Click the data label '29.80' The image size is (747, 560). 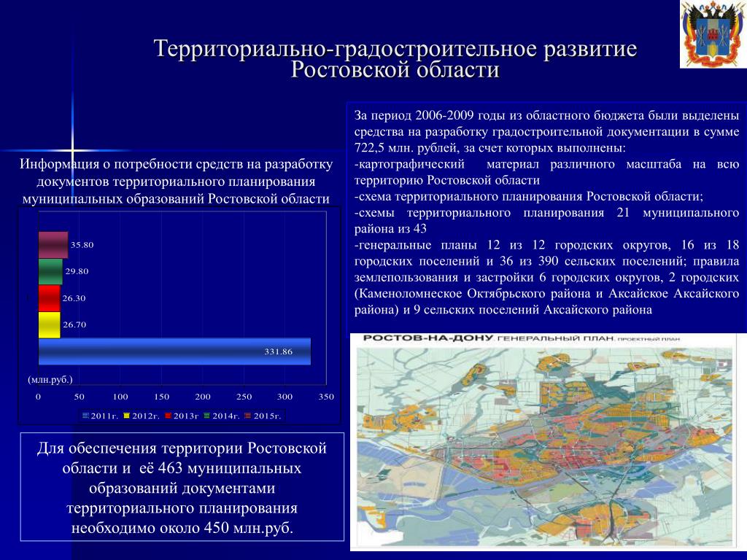[77, 271]
